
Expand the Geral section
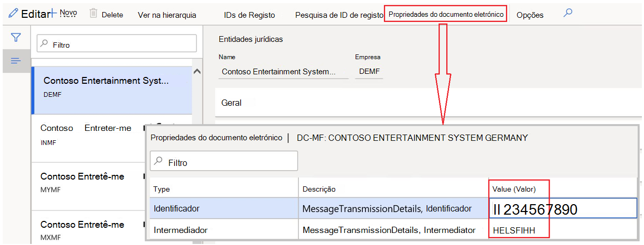[x=429, y=103]
